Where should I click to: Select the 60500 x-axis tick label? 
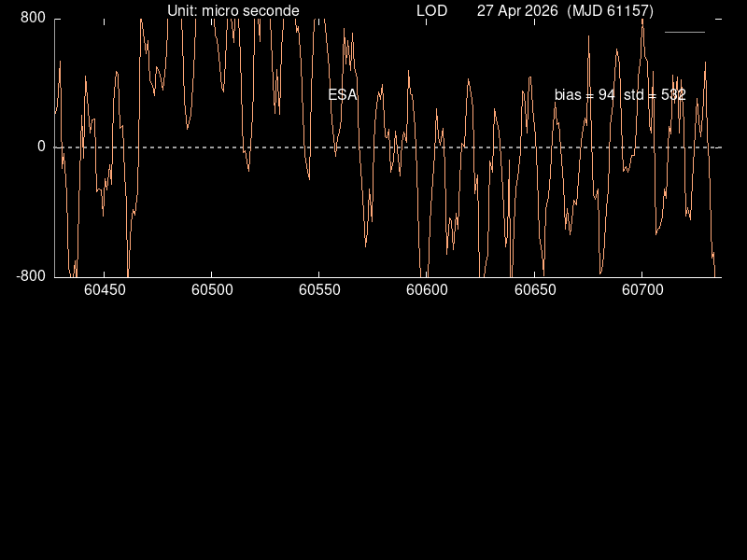(x=211, y=290)
